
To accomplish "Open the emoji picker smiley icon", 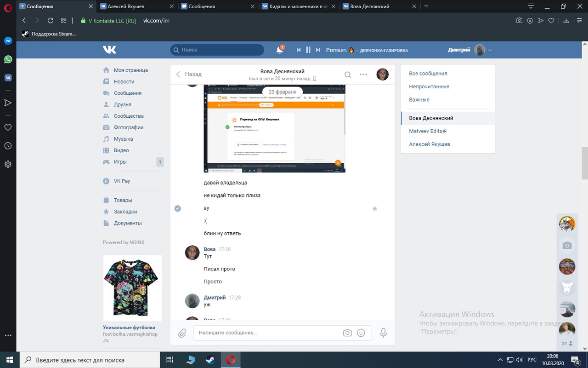I will (x=361, y=333).
